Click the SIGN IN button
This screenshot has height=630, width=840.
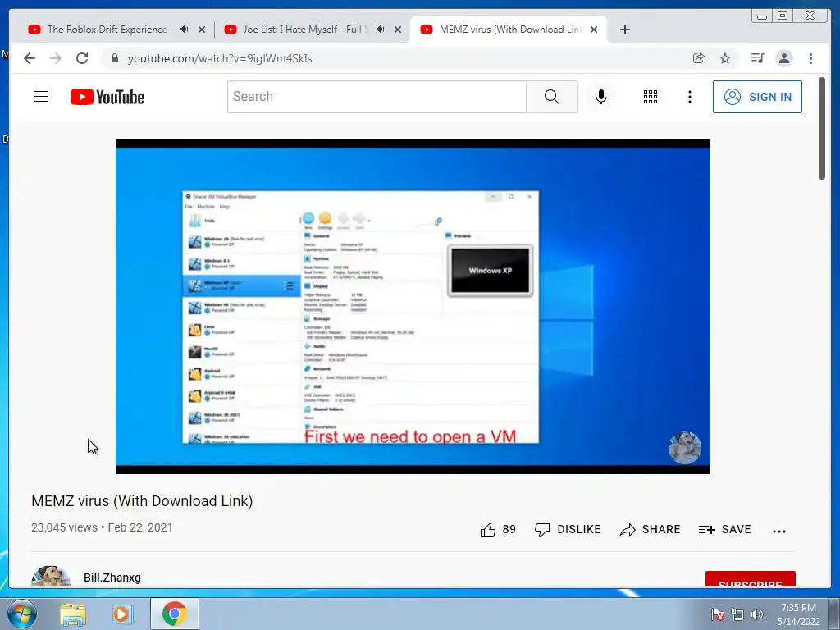(757, 97)
